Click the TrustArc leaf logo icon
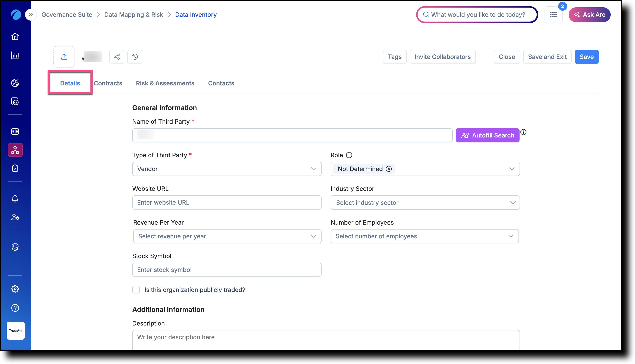 (16, 14)
